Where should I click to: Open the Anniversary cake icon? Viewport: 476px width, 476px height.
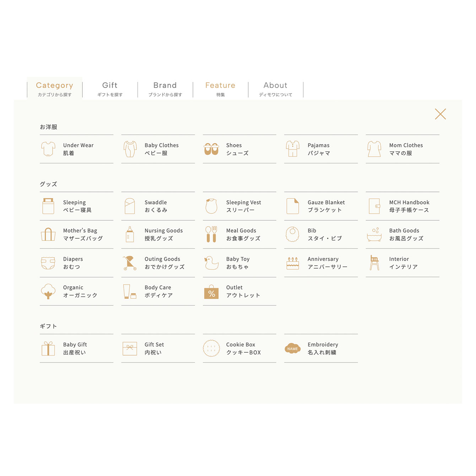click(x=292, y=263)
